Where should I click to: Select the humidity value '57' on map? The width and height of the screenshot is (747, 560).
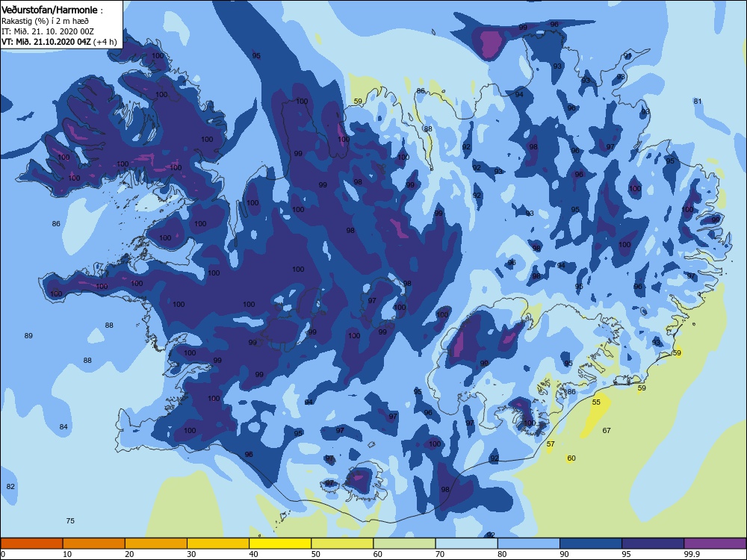pyautogui.click(x=551, y=444)
